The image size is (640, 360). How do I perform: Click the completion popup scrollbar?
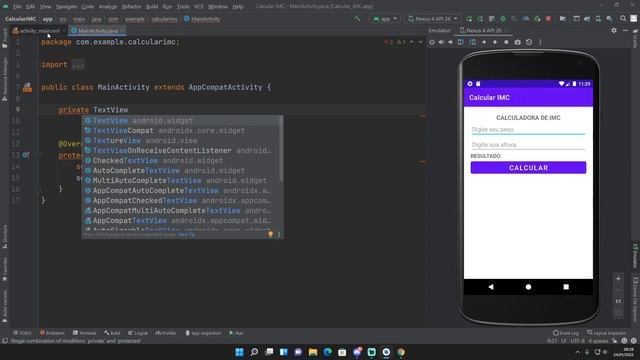click(x=281, y=149)
